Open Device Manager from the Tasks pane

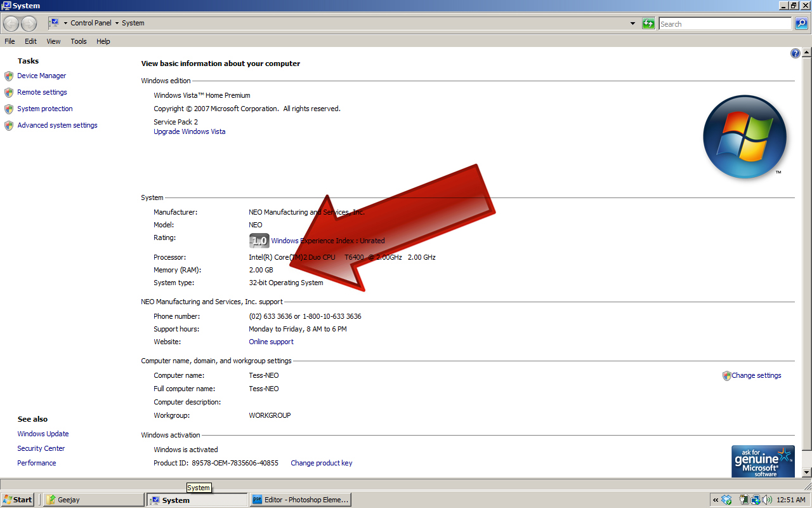(41, 75)
